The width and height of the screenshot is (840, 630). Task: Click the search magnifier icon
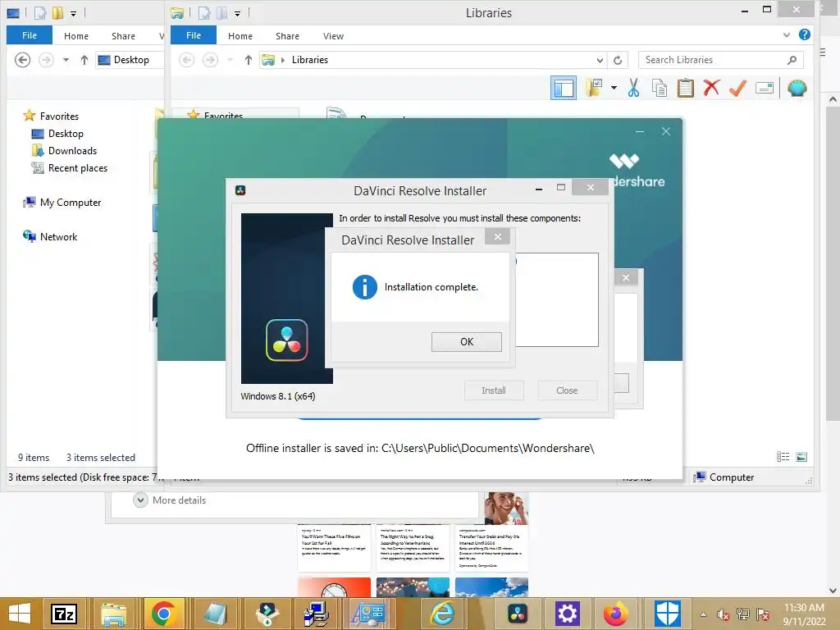click(x=792, y=60)
